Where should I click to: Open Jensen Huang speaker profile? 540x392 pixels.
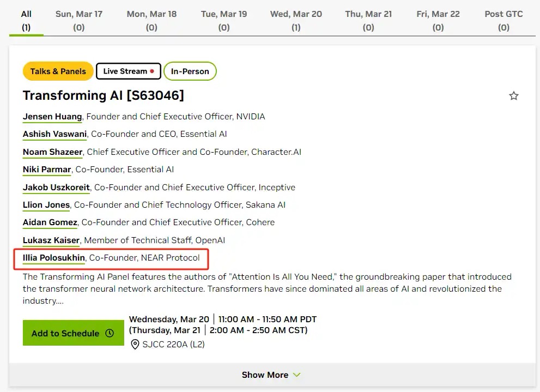(52, 117)
